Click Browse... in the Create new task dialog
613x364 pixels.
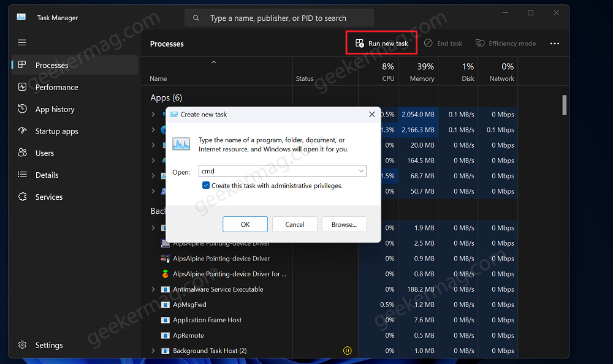point(344,224)
